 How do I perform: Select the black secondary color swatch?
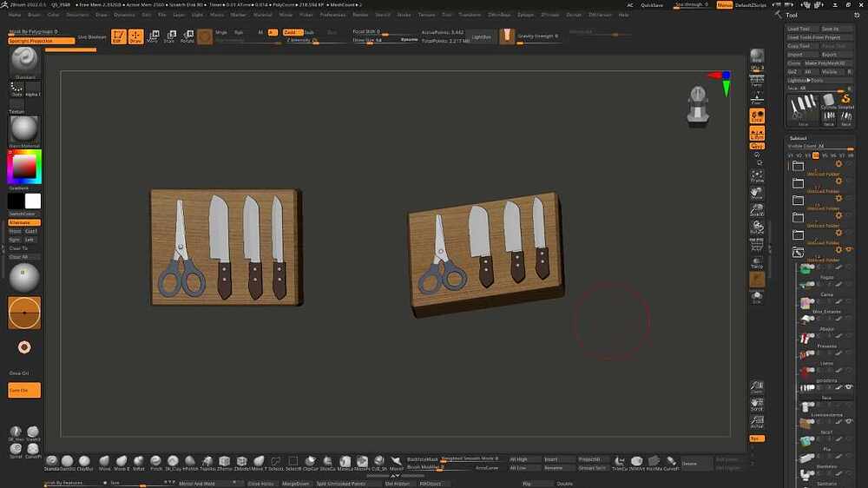tap(16, 201)
